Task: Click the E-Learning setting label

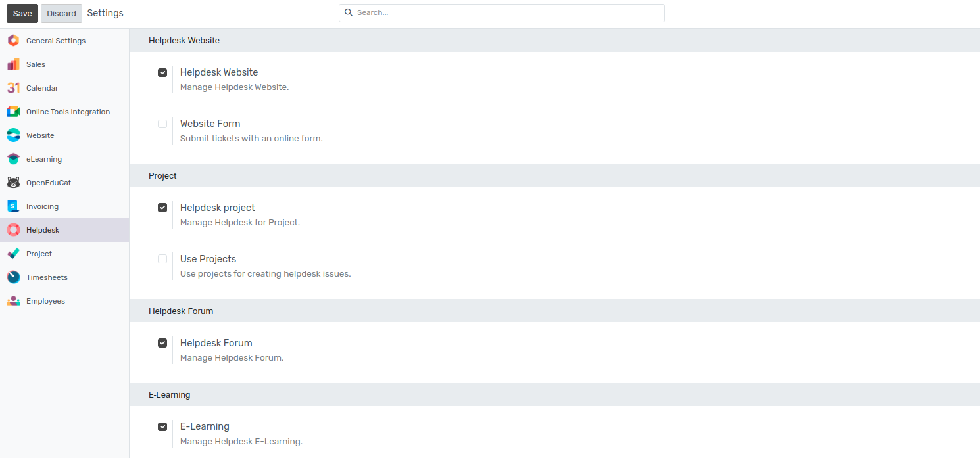Action: [205, 426]
